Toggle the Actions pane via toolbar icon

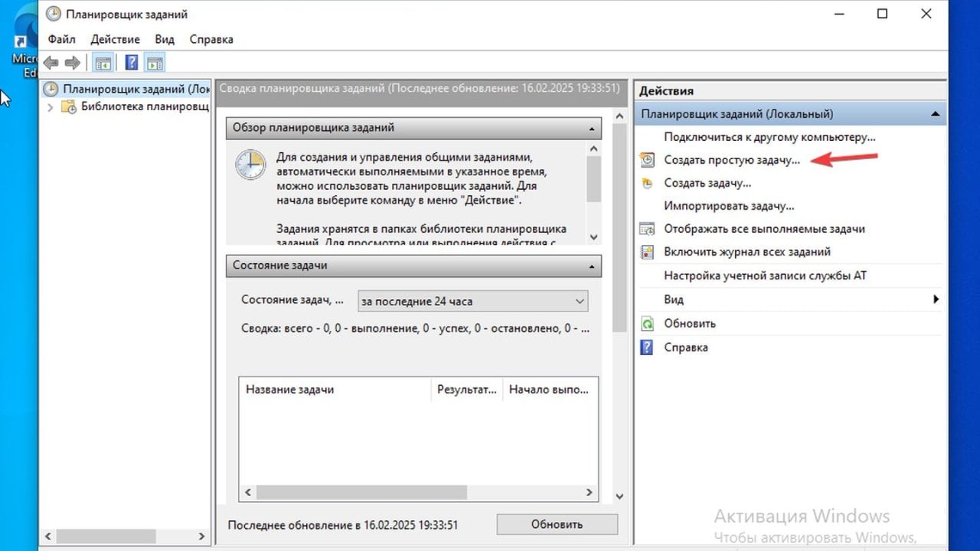(x=155, y=62)
